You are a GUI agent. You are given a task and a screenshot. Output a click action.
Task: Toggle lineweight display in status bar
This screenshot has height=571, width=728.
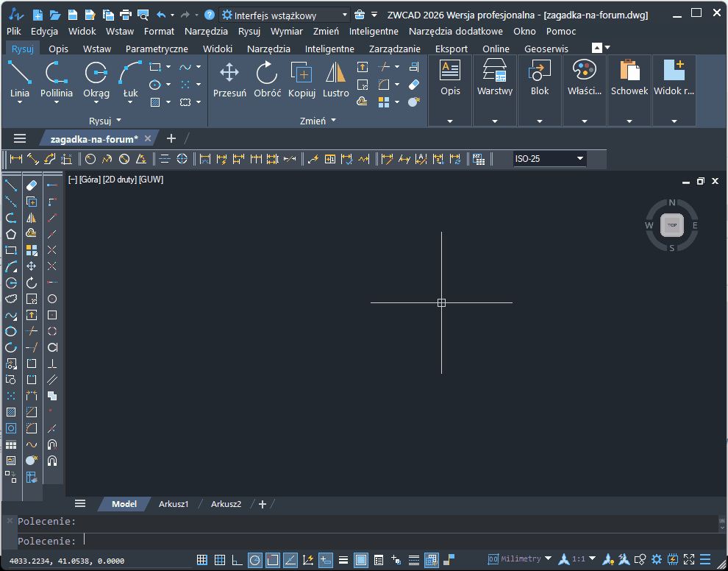click(x=343, y=560)
